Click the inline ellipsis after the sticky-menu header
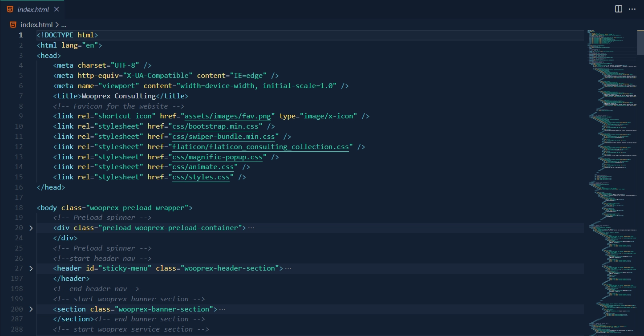 tap(287, 268)
